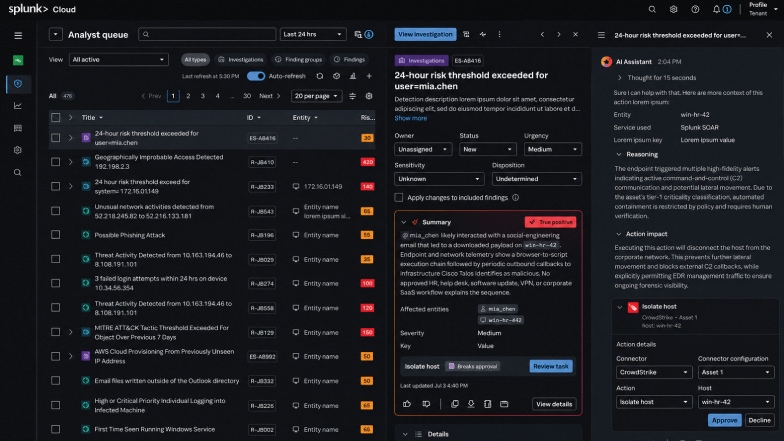Click the View details button
The height and width of the screenshot is (441, 784).
[554, 404]
